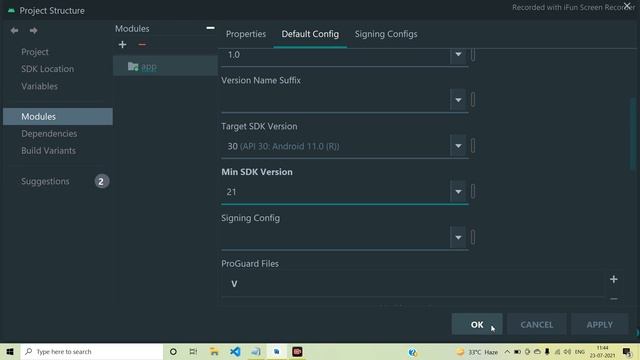Close the Project Structure dialog
The width and height of the screenshot is (640, 360).
(x=627, y=6)
